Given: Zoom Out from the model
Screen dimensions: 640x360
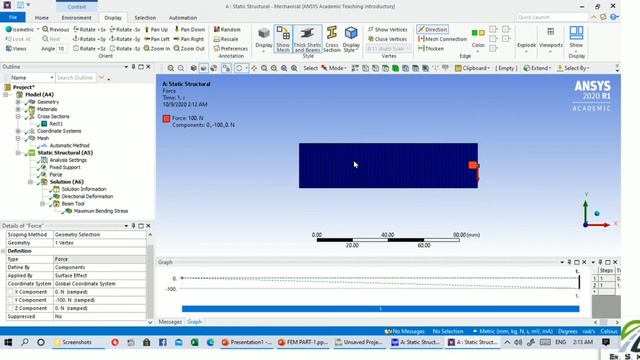Looking at the screenshot, I should (x=189, y=48).
